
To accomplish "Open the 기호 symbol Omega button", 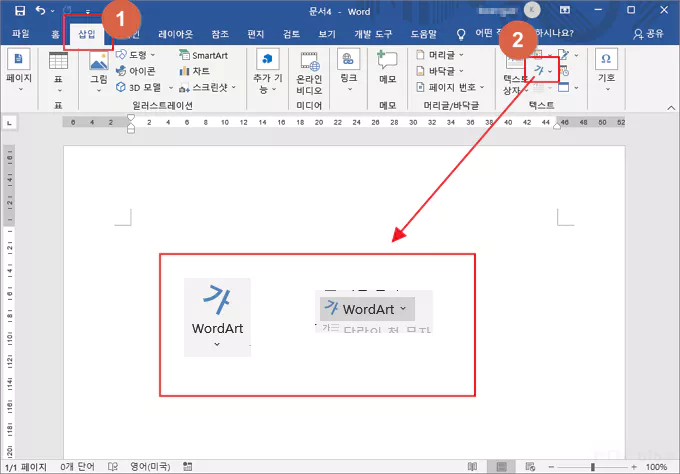I will click(x=606, y=72).
